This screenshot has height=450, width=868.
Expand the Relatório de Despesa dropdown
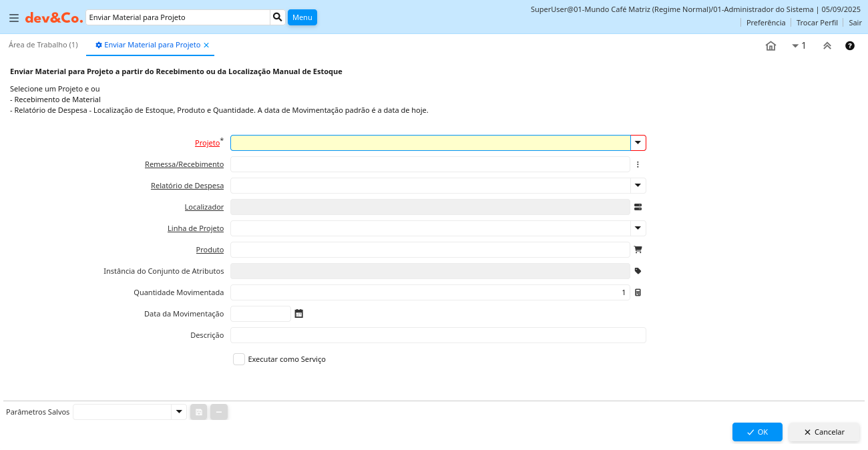(x=638, y=186)
